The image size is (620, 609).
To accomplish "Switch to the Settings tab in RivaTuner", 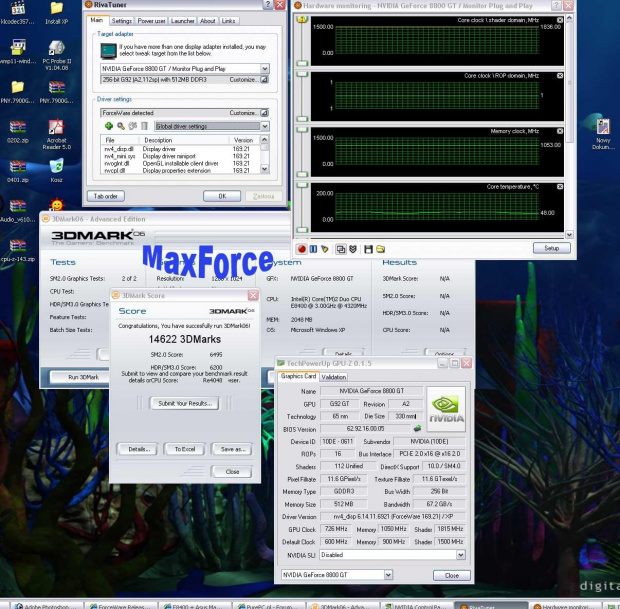I will (121, 21).
